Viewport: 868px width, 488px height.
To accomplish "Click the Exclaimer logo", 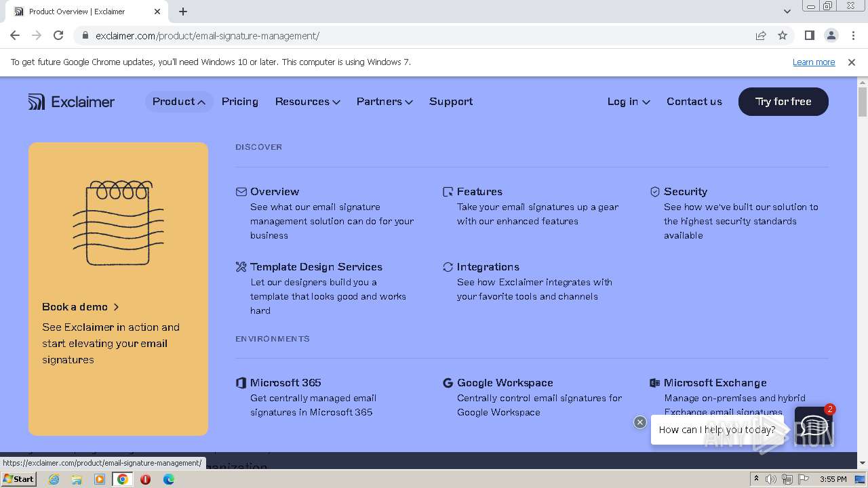I will 71,102.
